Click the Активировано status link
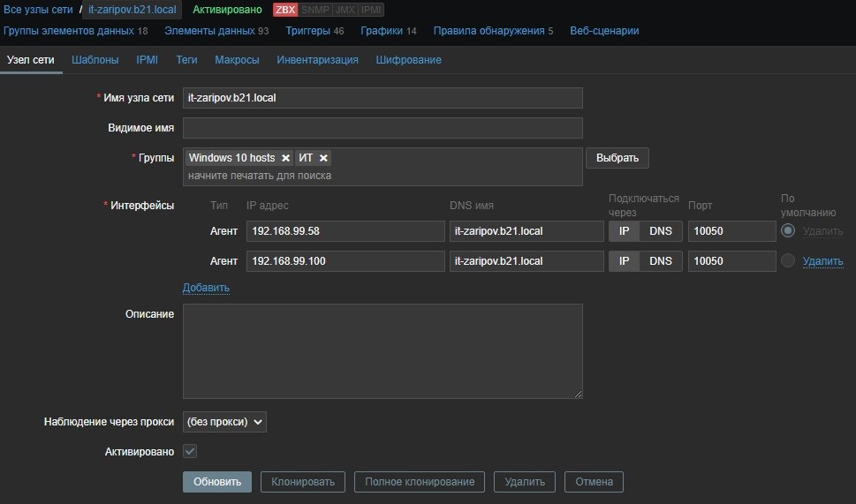The height and width of the screenshot is (504, 856). coord(227,10)
